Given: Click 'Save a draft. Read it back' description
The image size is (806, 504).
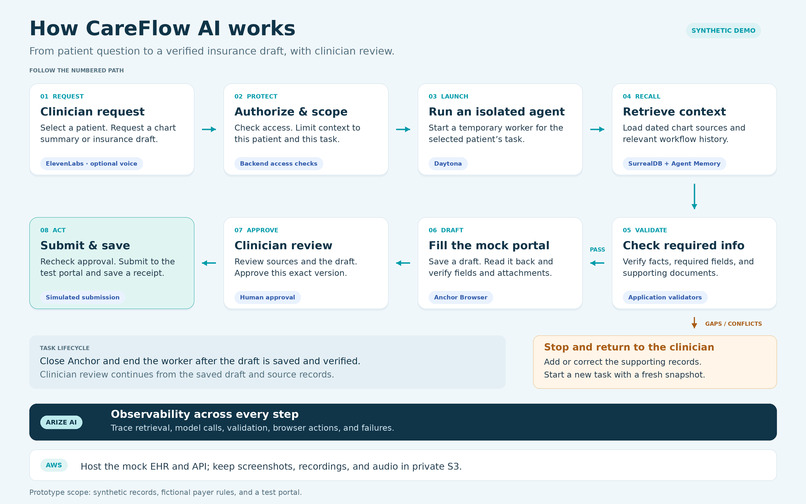Looking at the screenshot, I should [491, 267].
